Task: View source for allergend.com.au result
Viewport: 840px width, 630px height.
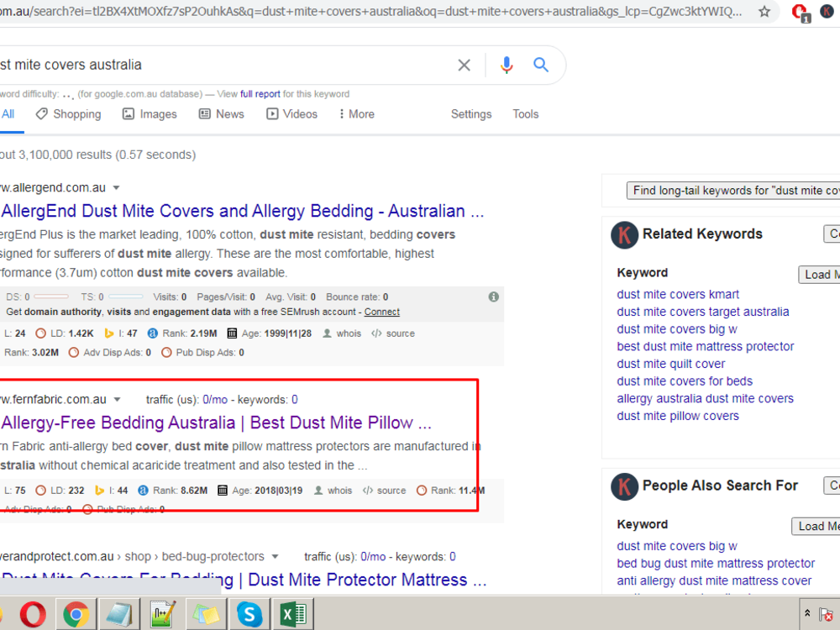Action: [x=393, y=333]
